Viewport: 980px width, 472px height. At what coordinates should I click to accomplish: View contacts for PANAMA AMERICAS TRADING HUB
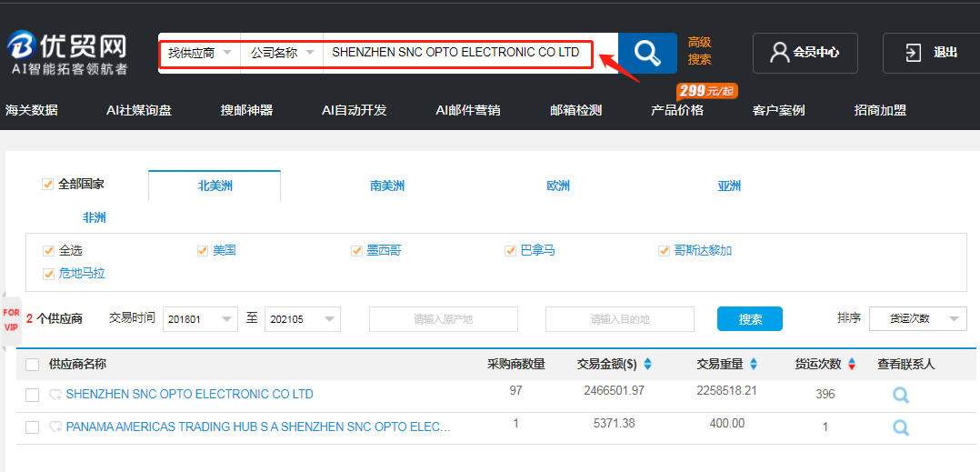coord(901,427)
